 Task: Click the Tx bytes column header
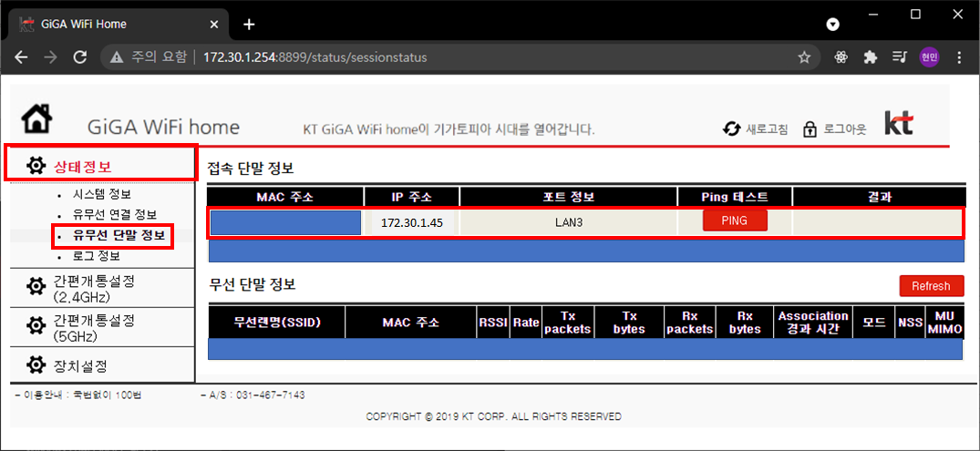(629, 323)
